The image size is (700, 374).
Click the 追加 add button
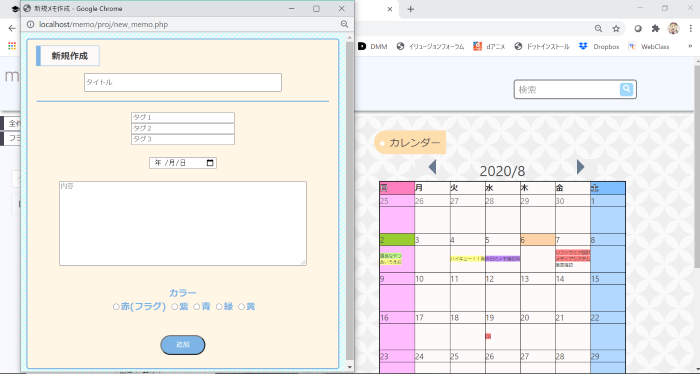[x=183, y=345]
